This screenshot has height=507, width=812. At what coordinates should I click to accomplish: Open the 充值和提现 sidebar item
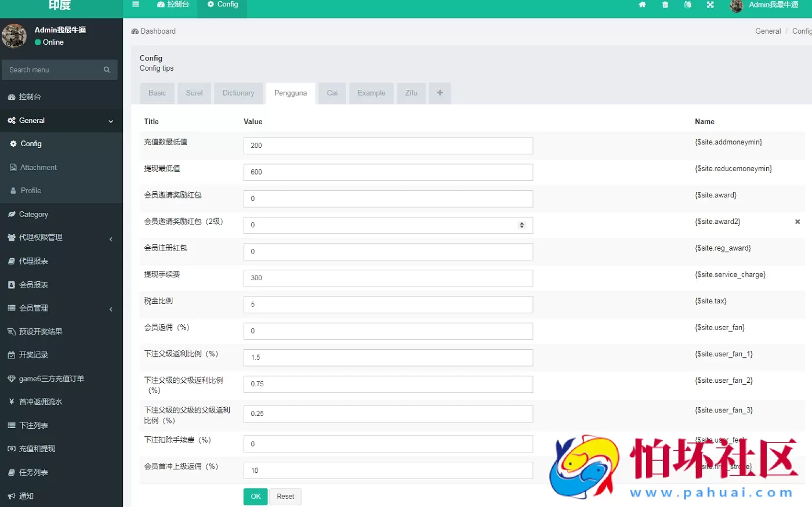click(x=37, y=449)
